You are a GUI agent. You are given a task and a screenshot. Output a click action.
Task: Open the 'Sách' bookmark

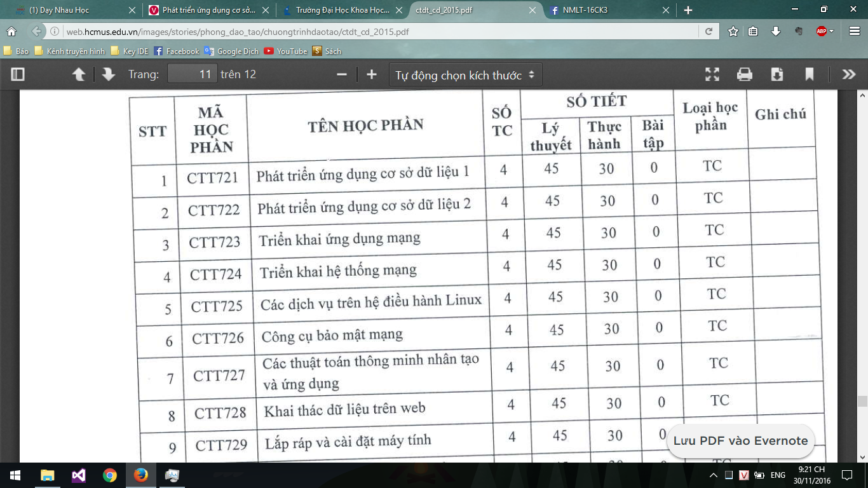327,51
